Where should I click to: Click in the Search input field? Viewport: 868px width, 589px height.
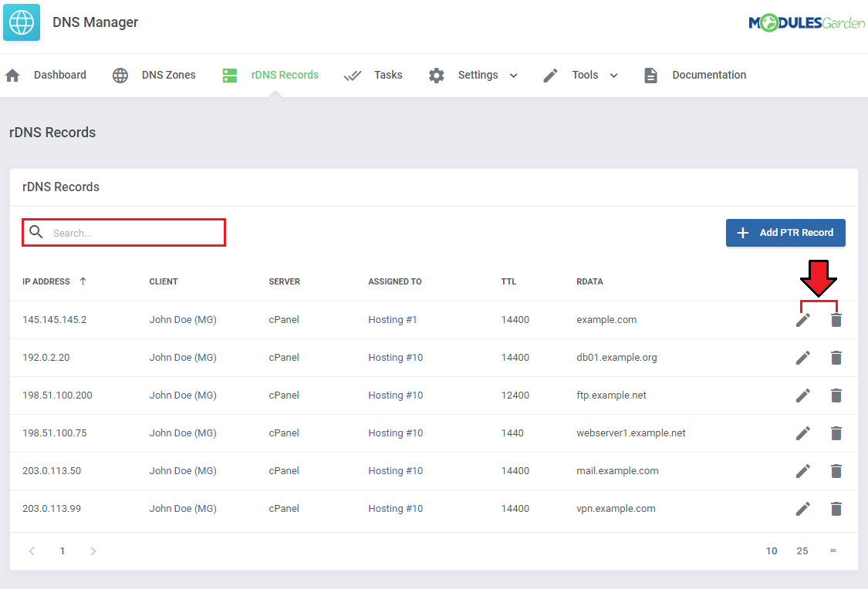pyautogui.click(x=124, y=233)
